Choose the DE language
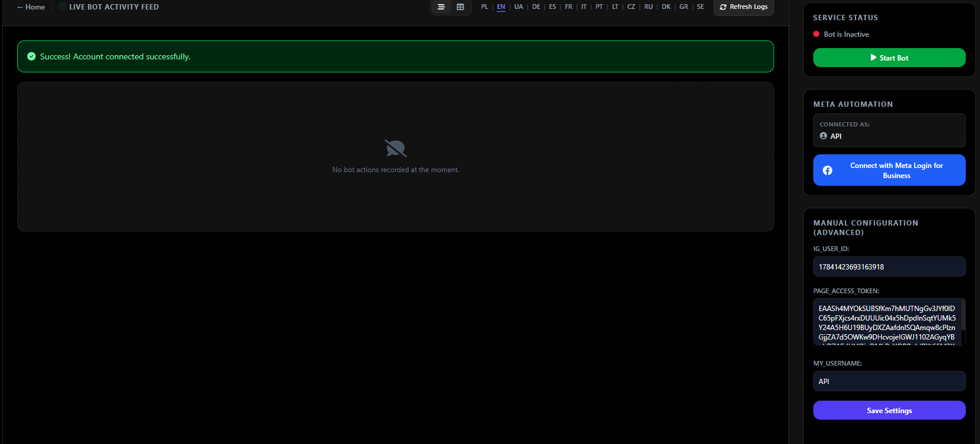The height and width of the screenshot is (444, 980). coord(536,7)
